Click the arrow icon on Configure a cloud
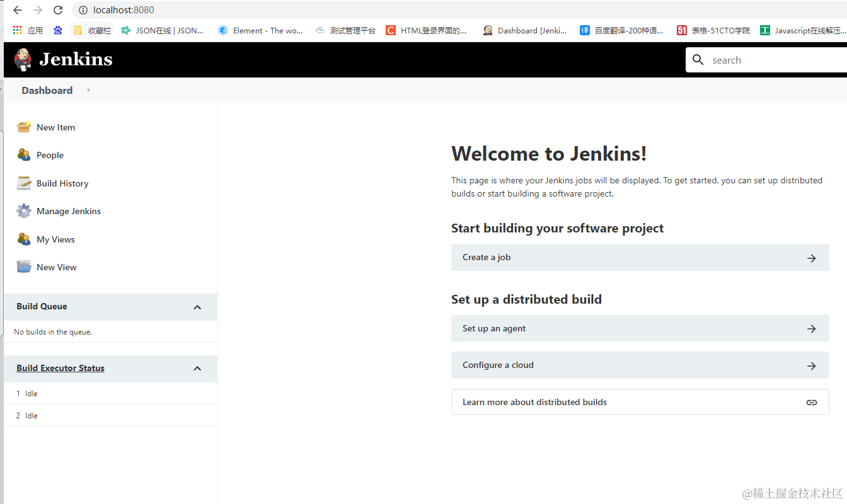 click(812, 365)
